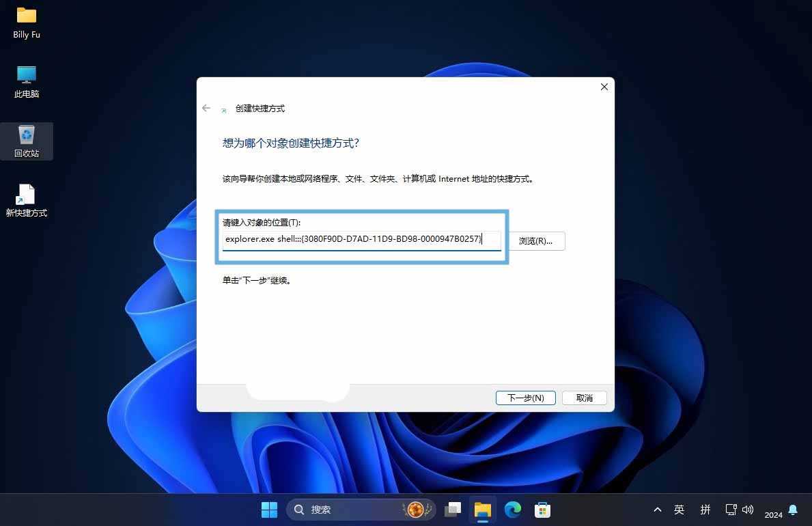Launch Microsoft Edge from the taskbar
The width and height of the screenshot is (812, 526).
coord(512,510)
